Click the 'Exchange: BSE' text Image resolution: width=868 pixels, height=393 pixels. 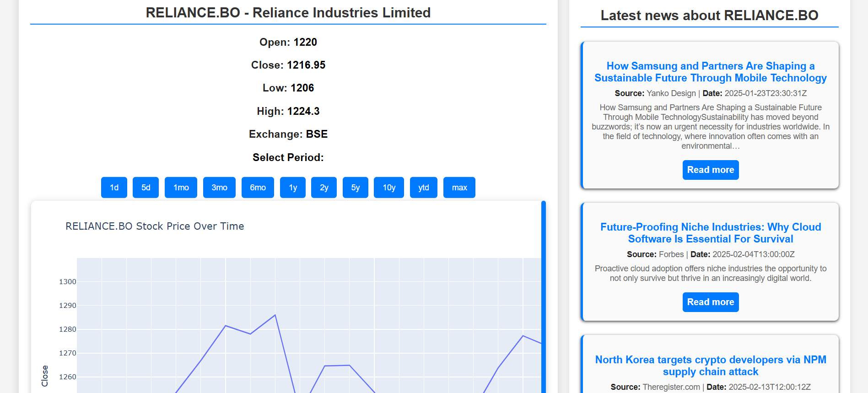(x=288, y=134)
